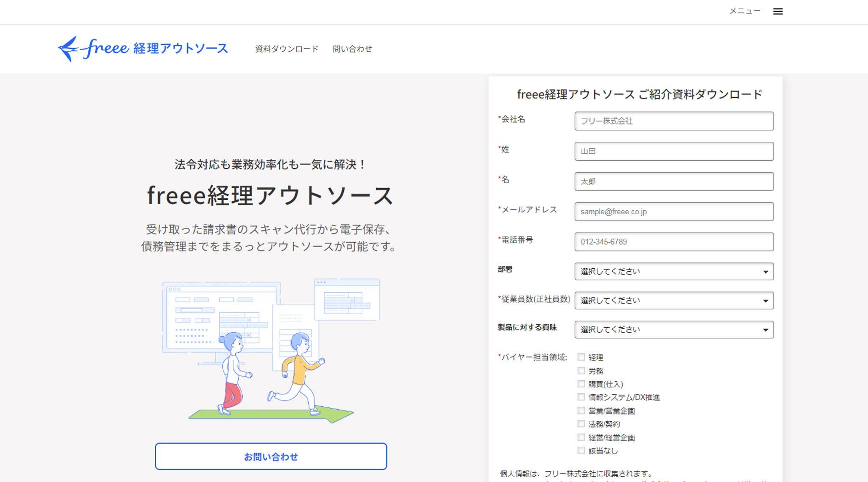Focus the メールアドレス input field
This screenshot has width=868, height=482.
coord(674,212)
